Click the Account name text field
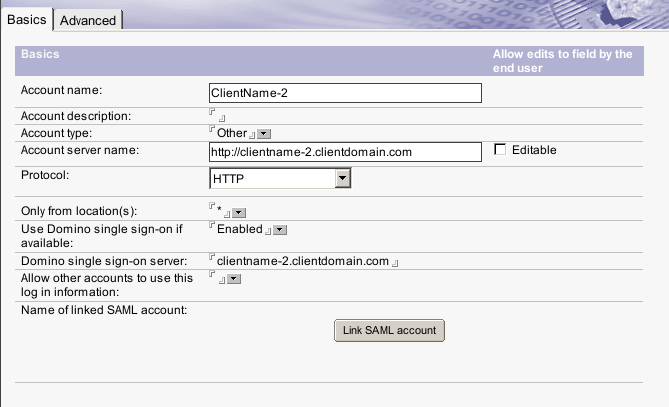669x407 pixels. click(344, 93)
